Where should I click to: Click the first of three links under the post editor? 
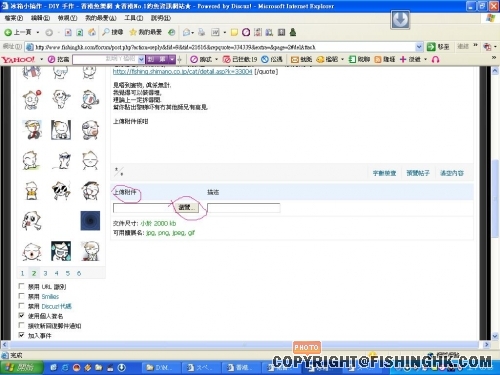coord(384,173)
